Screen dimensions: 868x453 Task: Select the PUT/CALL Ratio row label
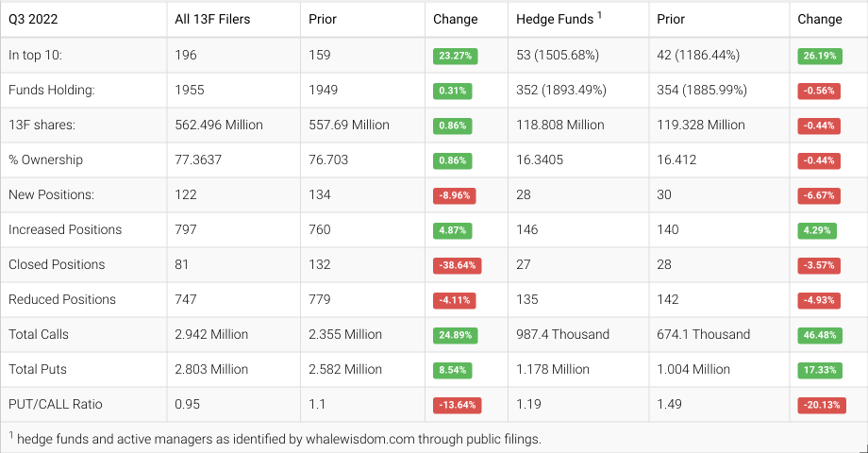click(x=55, y=404)
